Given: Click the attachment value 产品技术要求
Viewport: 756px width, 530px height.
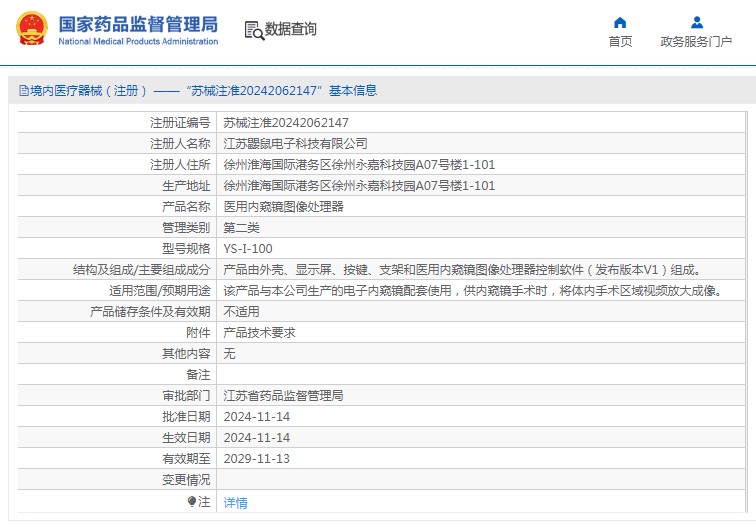Looking at the screenshot, I should coord(259,333).
